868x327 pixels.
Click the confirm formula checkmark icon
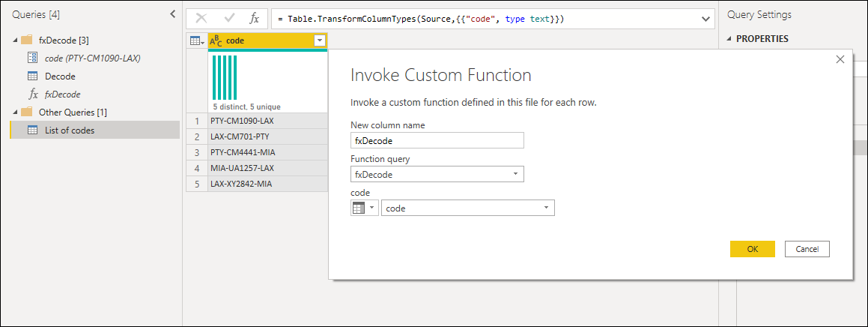[229, 19]
